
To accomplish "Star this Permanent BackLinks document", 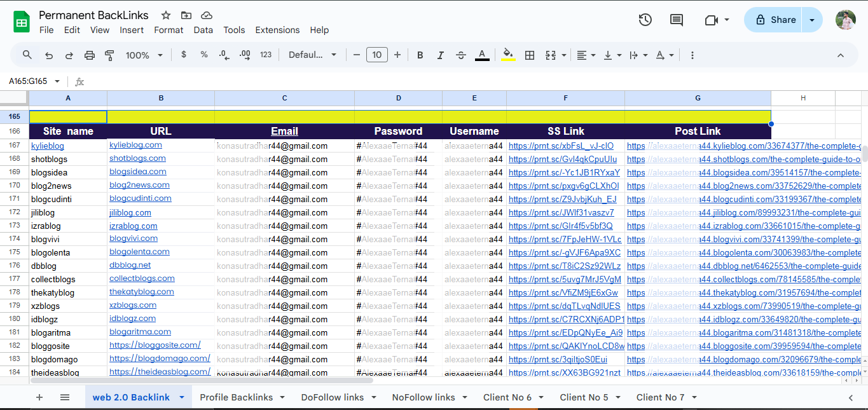I will (166, 15).
